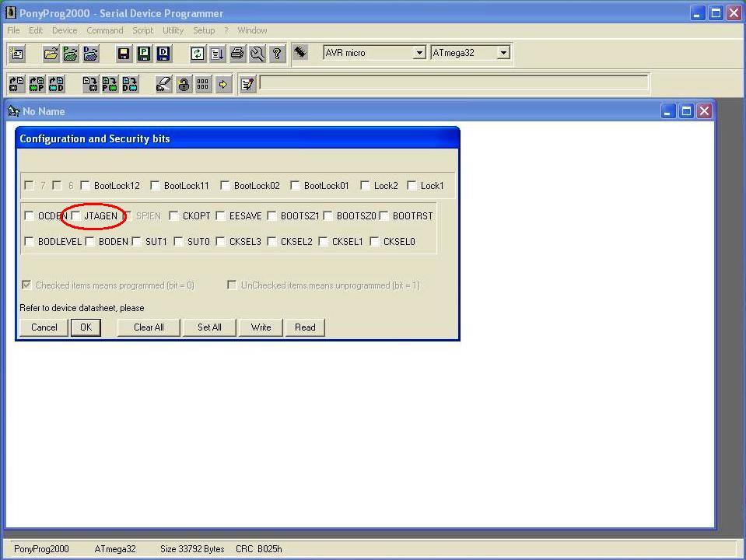Click the Reload files icon

[198, 54]
